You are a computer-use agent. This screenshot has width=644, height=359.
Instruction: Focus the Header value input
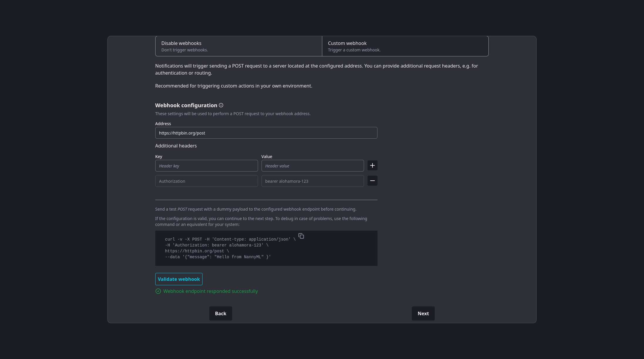pos(312,166)
